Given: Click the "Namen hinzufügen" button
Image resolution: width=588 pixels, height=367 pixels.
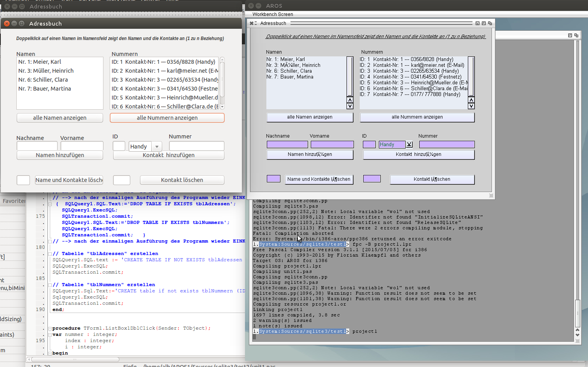Looking at the screenshot, I should [59, 155].
